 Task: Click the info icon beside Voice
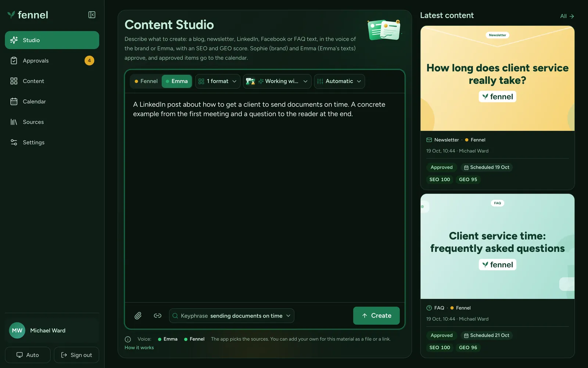click(128, 339)
